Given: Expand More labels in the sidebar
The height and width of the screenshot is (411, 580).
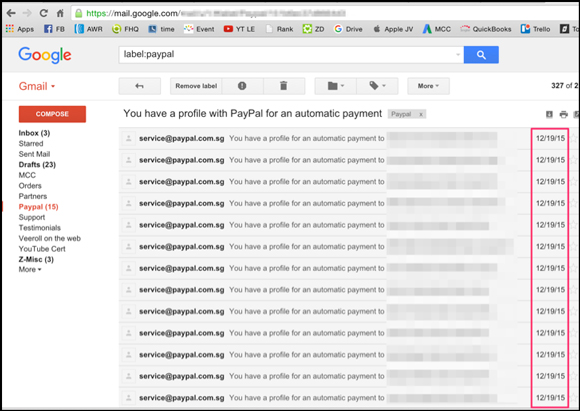Looking at the screenshot, I should coord(30,270).
